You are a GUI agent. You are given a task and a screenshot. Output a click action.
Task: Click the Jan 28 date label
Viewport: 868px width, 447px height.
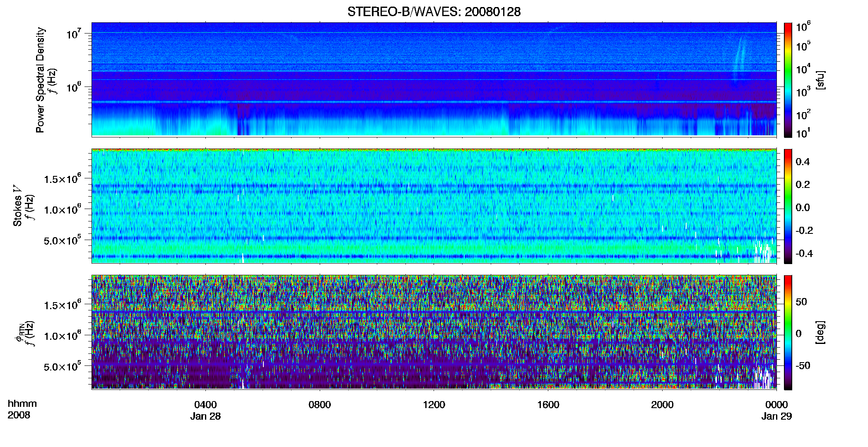click(205, 416)
